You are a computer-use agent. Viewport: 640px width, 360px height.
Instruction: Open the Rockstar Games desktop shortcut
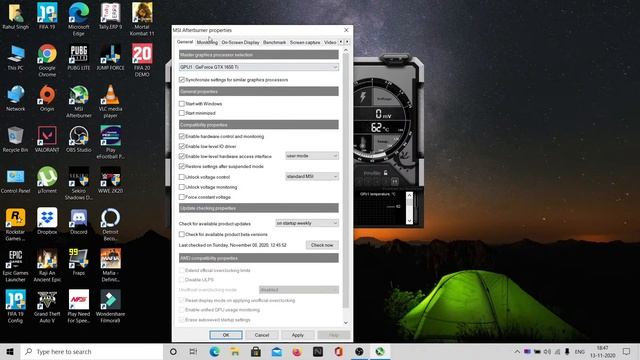16,224
